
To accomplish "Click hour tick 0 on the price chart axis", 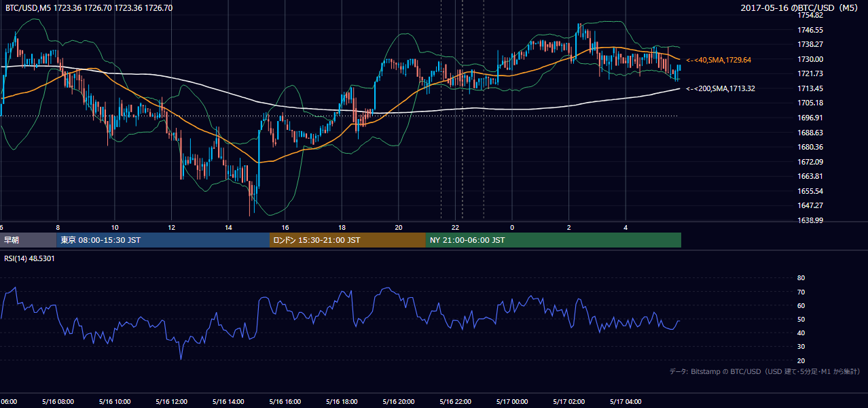I will tap(512, 228).
